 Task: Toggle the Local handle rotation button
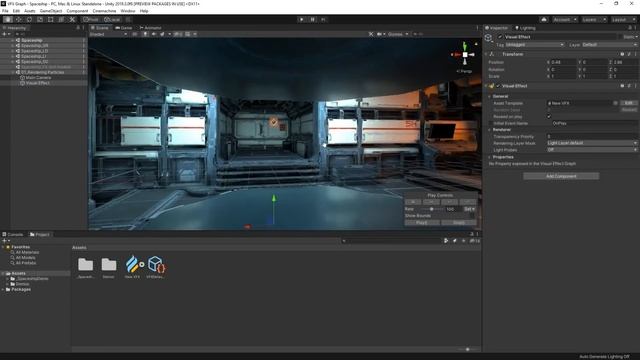click(112, 19)
